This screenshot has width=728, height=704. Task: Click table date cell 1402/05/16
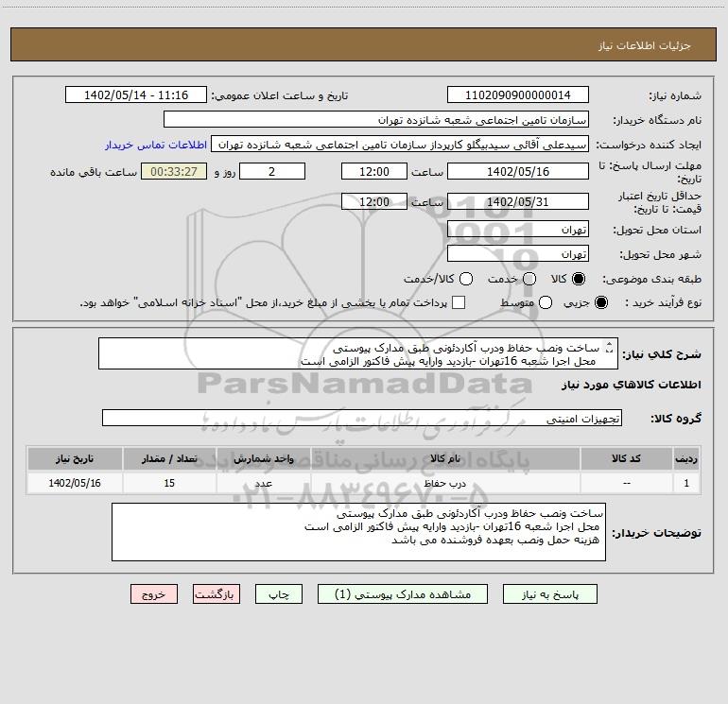click(75, 483)
